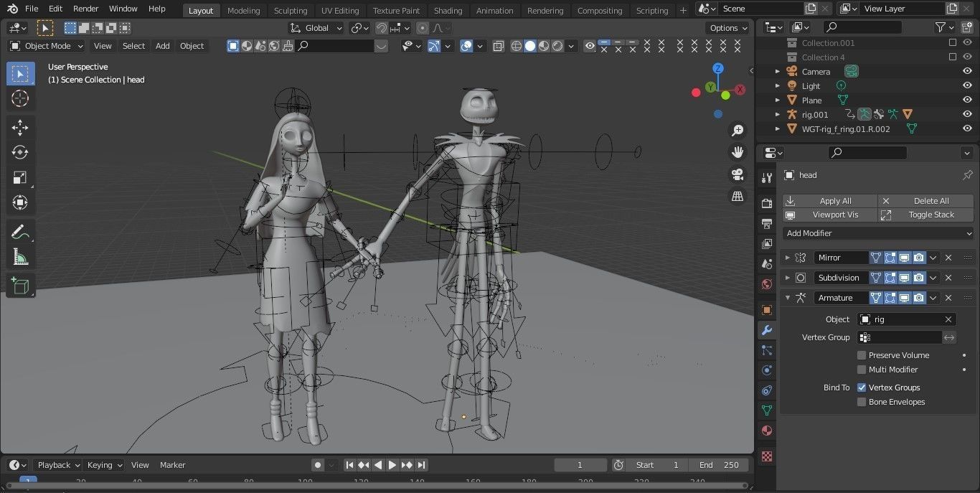
Task: Select the Rotate tool
Action: [x=20, y=152]
